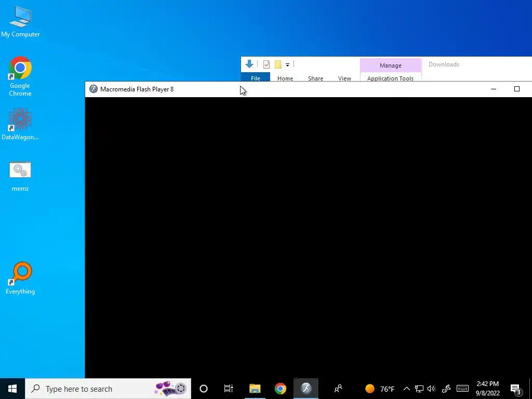Image resolution: width=532 pixels, height=399 pixels.
Task: Open the DataWagon desktop shortcut
Action: coord(20,124)
